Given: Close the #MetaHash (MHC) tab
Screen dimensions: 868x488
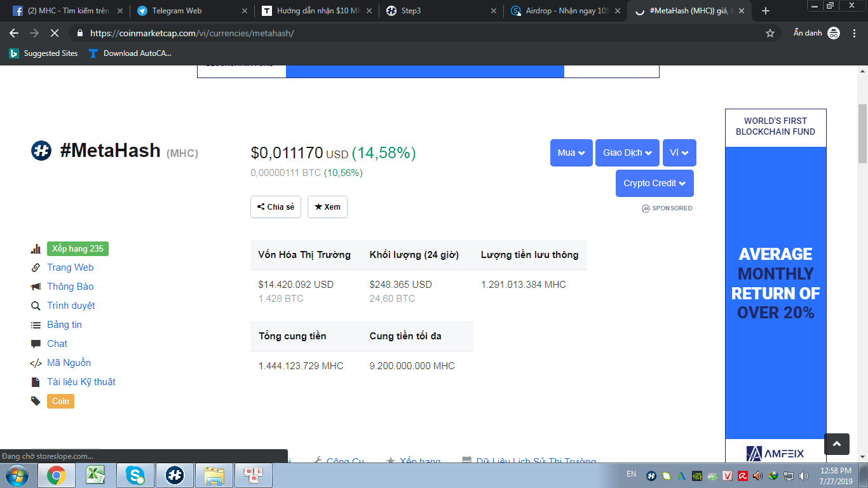Looking at the screenshot, I should tap(742, 11).
